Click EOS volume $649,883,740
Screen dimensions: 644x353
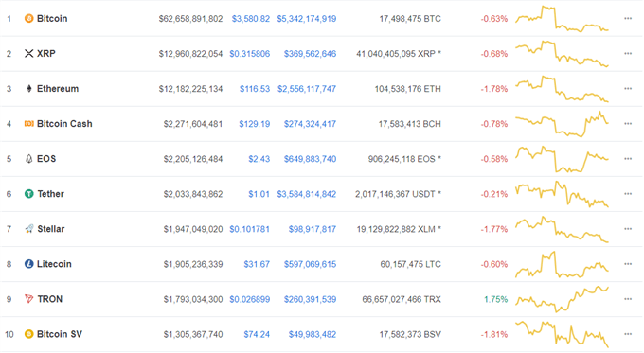[x=310, y=159]
